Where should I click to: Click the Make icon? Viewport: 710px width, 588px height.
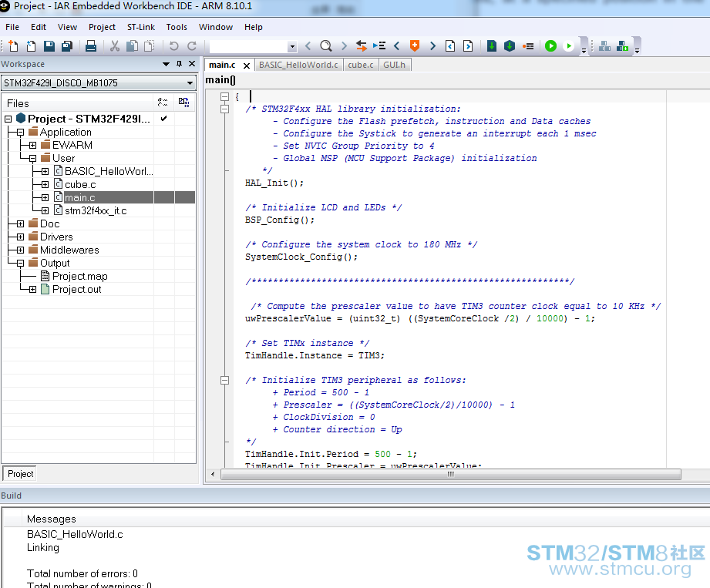point(510,46)
